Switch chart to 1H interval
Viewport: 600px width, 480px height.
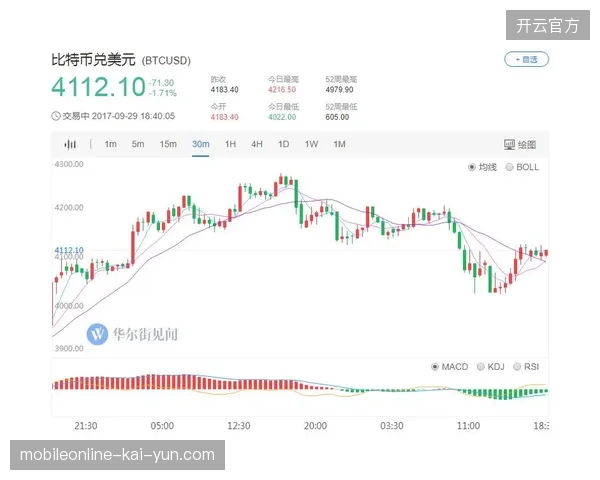pyautogui.click(x=230, y=144)
